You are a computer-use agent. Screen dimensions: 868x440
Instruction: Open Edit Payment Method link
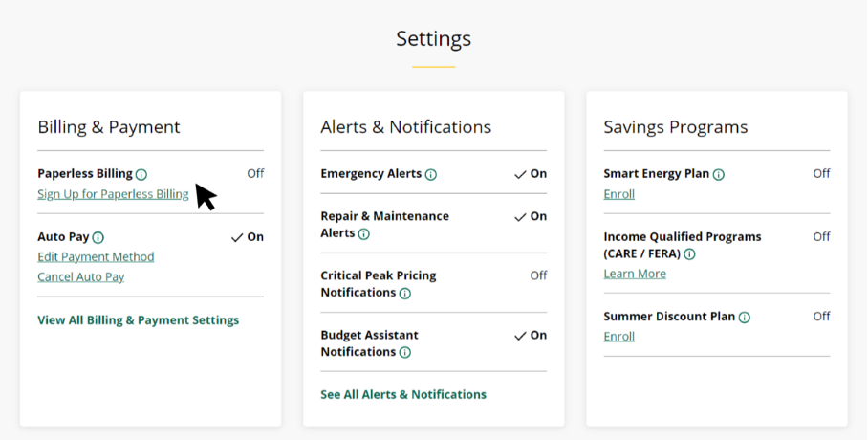[x=96, y=257]
